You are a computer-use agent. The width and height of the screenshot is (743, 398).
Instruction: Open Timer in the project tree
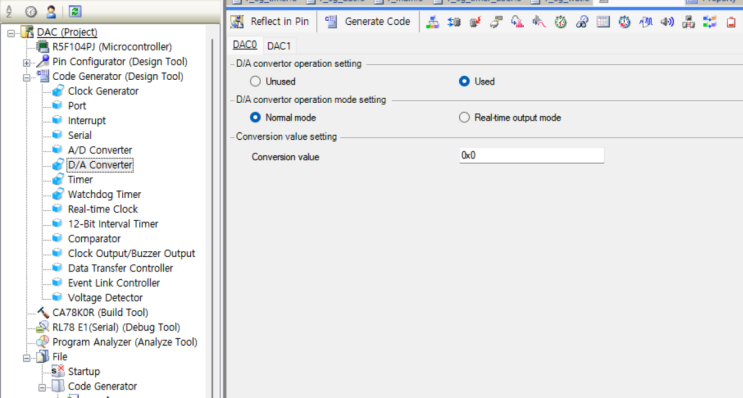(x=80, y=180)
